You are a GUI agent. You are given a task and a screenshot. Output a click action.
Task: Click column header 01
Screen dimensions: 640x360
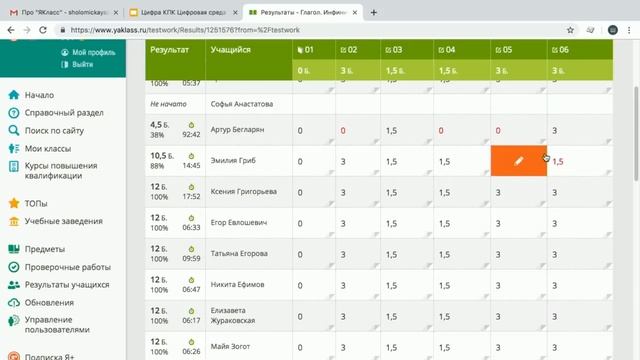[306, 50]
